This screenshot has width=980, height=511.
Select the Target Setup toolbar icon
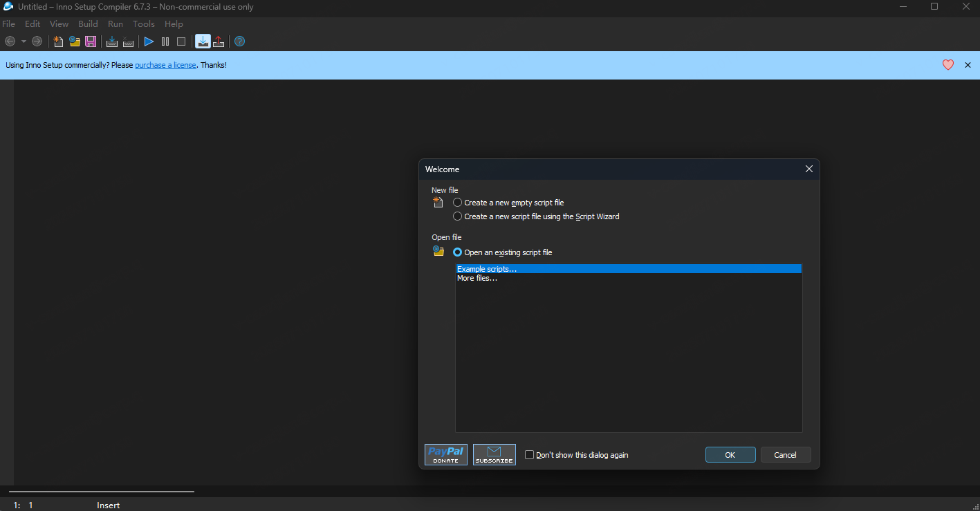coord(203,41)
